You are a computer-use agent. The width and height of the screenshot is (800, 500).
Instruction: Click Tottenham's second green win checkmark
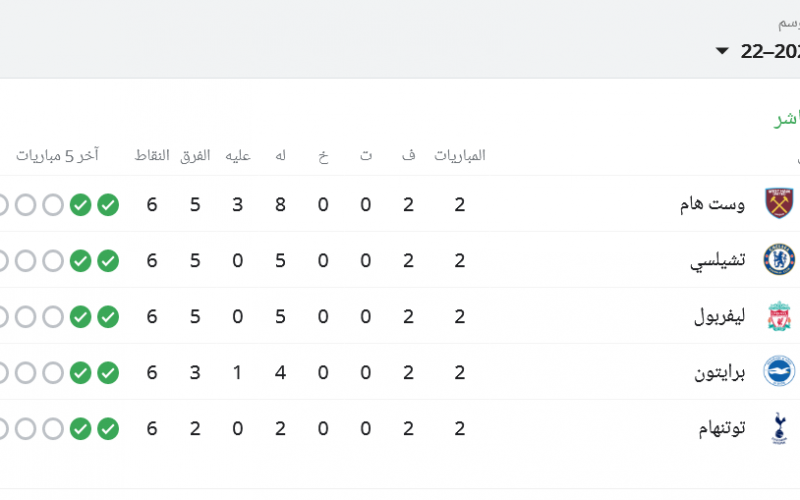click(x=81, y=429)
